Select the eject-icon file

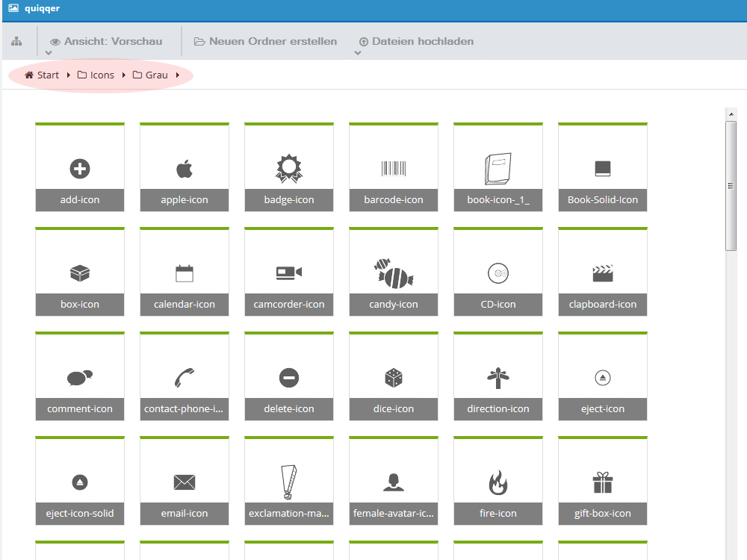[603, 376]
